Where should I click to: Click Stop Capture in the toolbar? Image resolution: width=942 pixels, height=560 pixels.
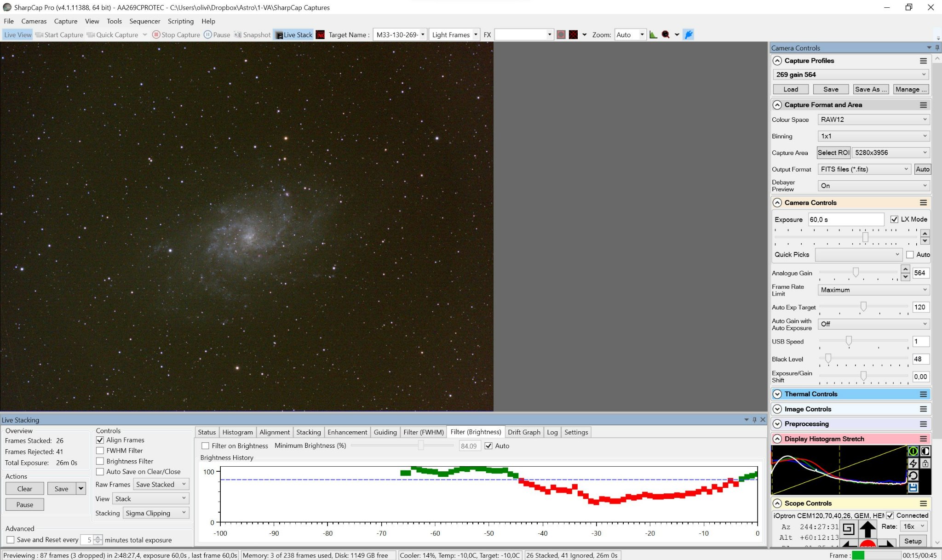pos(176,34)
